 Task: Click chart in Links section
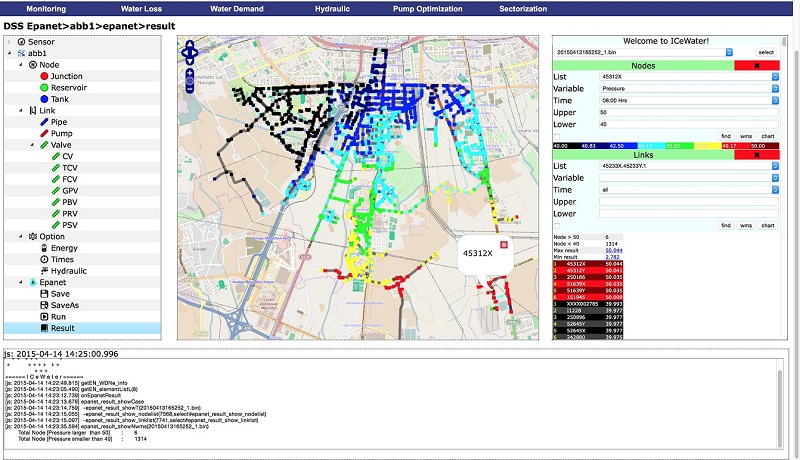tap(768, 225)
